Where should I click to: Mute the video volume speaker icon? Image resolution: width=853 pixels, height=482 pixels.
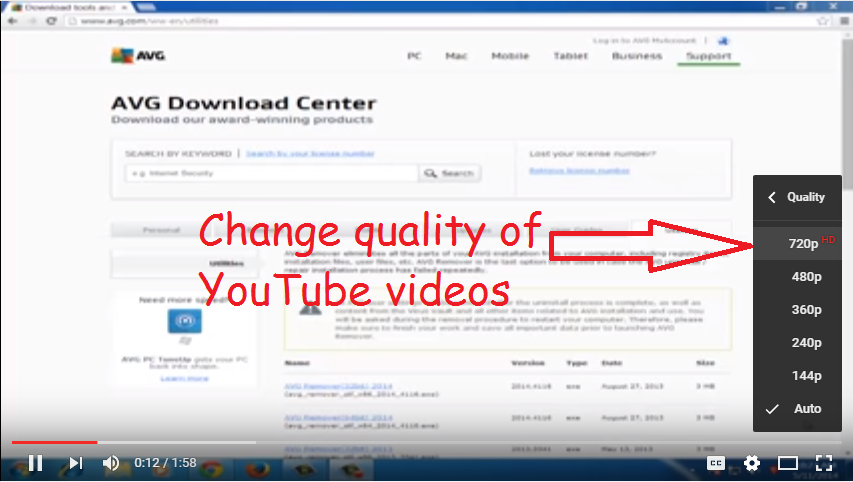(x=112, y=463)
